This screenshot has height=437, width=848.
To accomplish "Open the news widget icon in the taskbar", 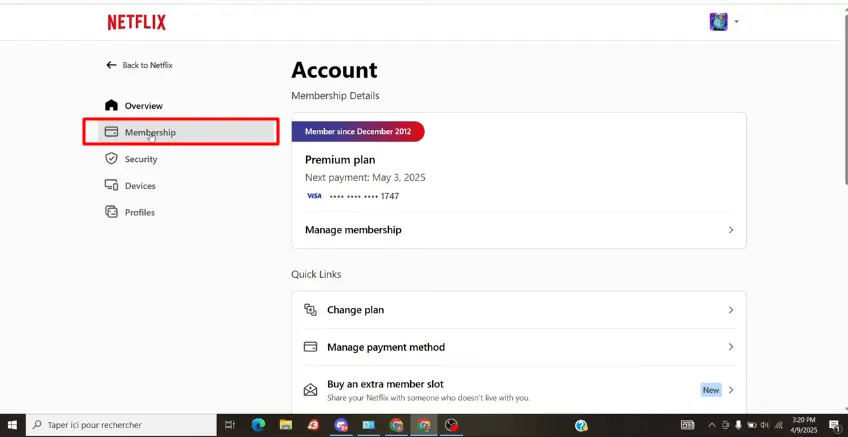I will point(687,425).
